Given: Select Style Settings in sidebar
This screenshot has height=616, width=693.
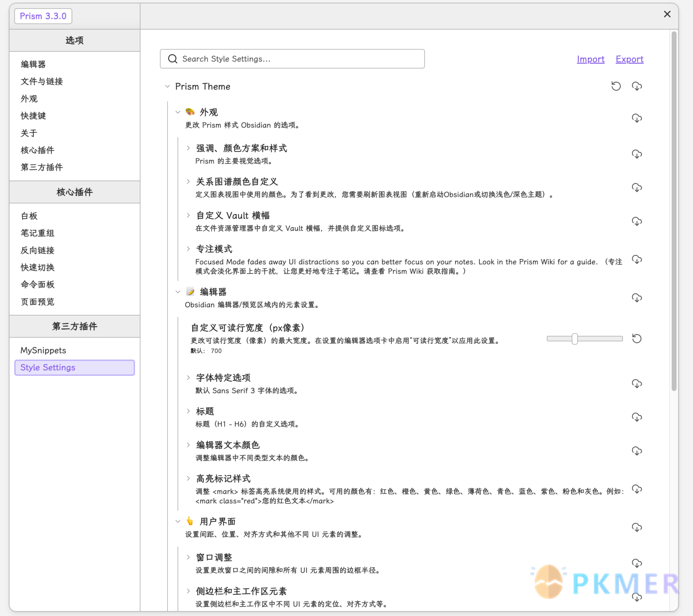Looking at the screenshot, I should point(75,367).
